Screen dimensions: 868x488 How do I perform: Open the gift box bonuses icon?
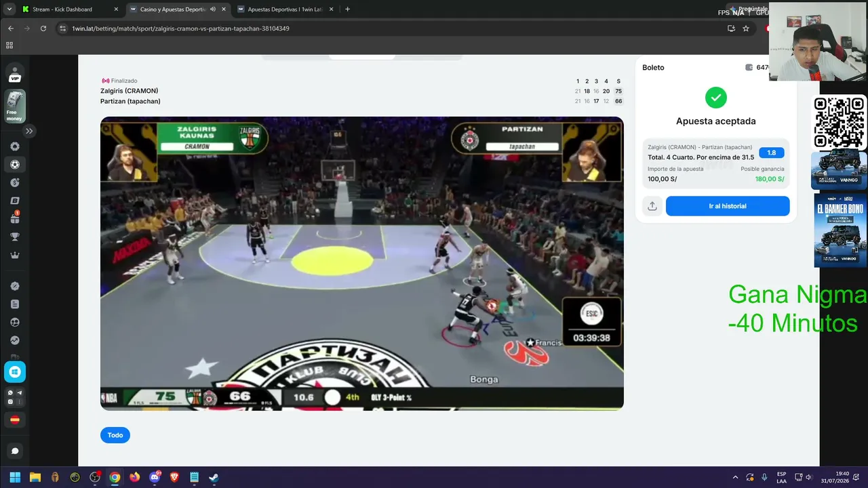[15, 218]
